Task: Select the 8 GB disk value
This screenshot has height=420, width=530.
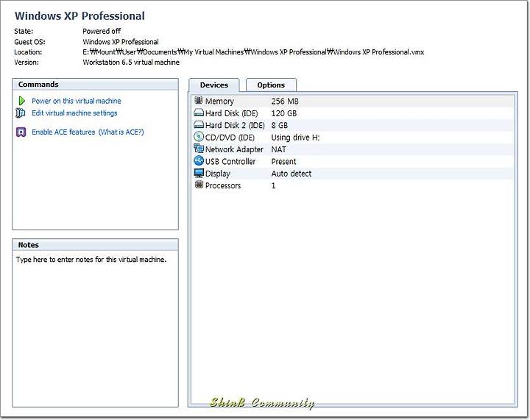Action: click(x=280, y=126)
